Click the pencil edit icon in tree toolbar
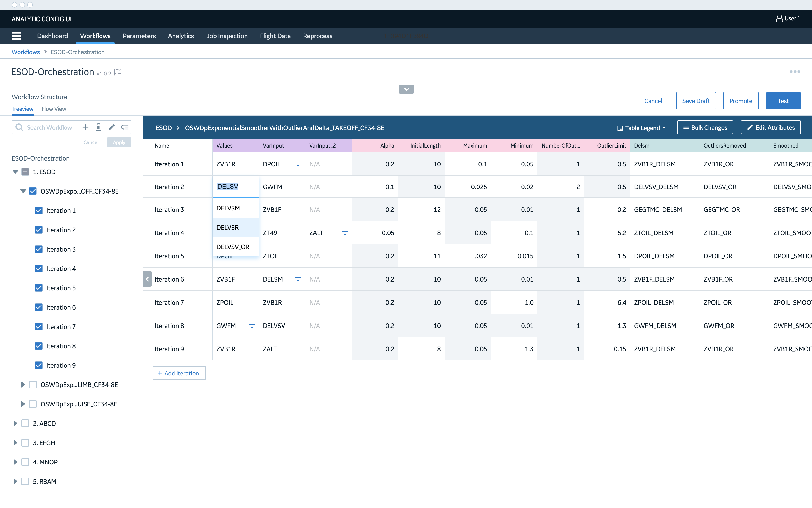812x508 pixels. click(112, 127)
